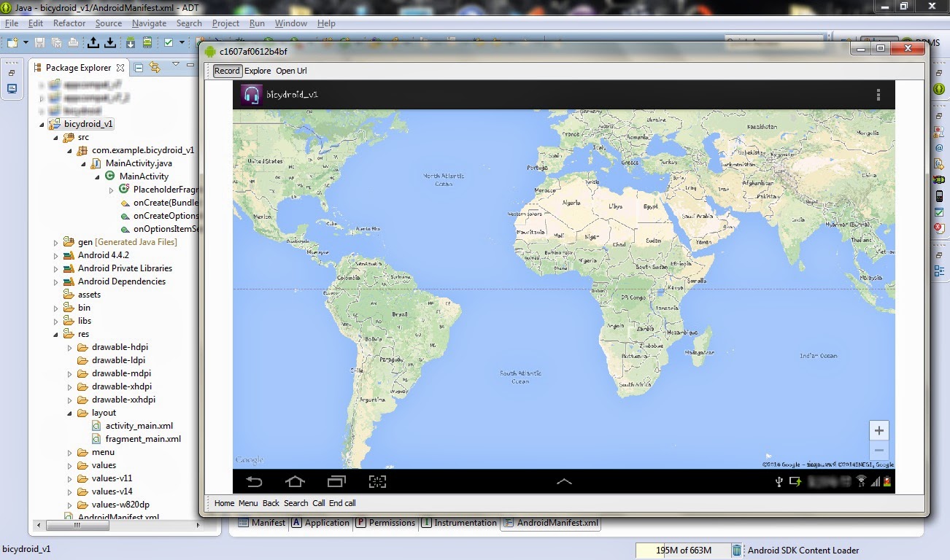Click the Restore icon in left trim bar
950x560 pixels.
coord(12,73)
